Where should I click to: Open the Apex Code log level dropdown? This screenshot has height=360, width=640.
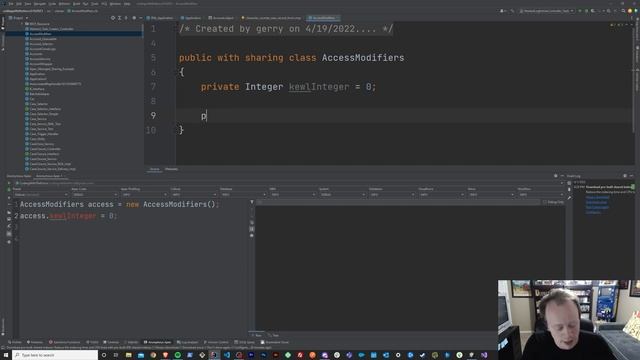pos(94,195)
